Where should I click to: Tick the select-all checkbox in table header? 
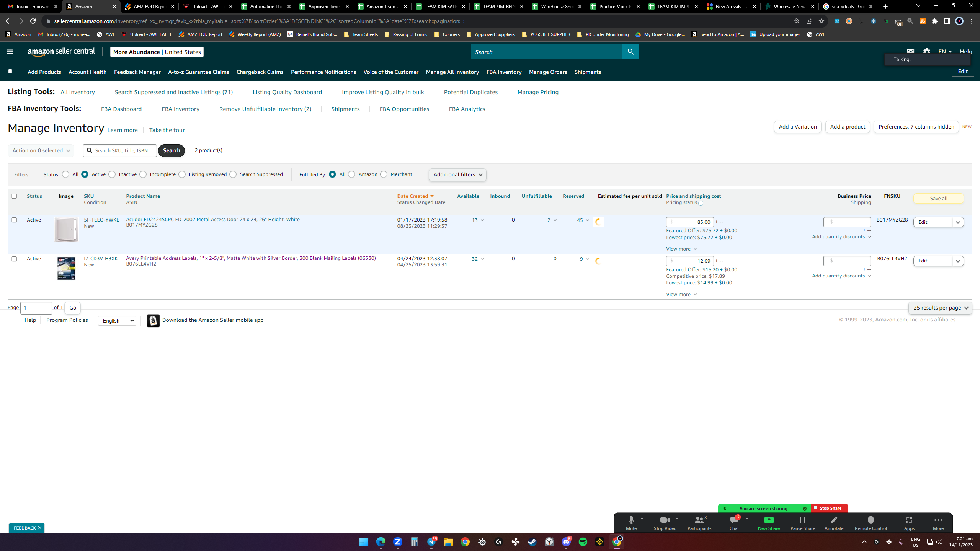14,196
